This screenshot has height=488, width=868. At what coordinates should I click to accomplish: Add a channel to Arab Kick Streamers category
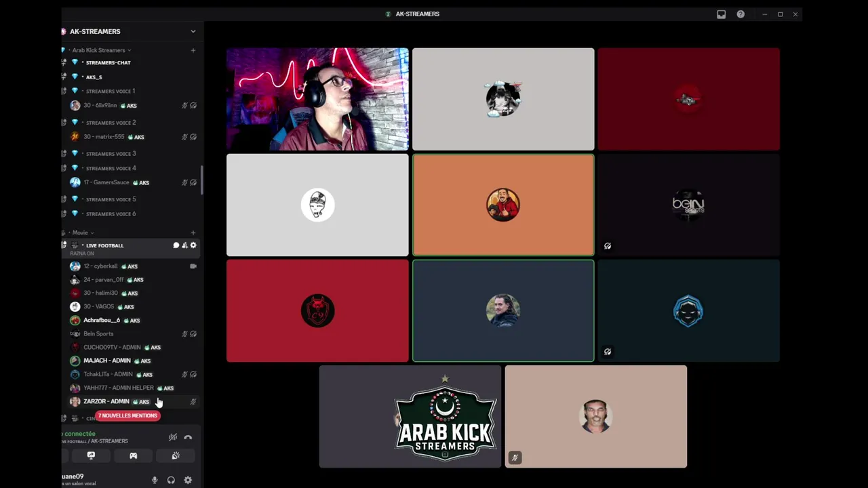(193, 50)
